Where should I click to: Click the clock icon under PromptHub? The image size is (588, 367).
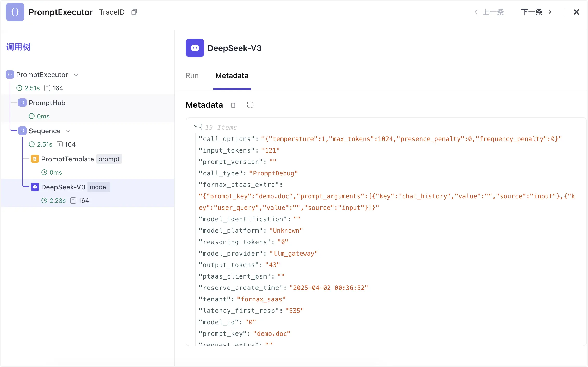click(32, 116)
